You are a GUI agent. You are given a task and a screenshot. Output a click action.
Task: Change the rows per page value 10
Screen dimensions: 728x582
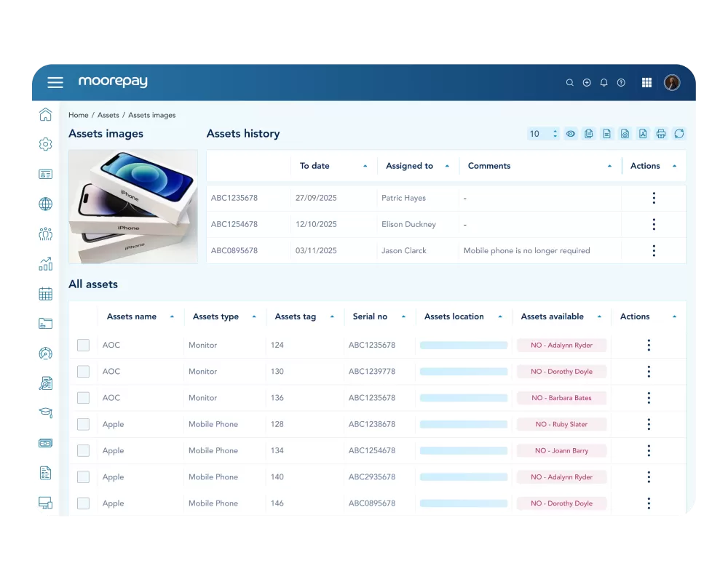tap(543, 134)
